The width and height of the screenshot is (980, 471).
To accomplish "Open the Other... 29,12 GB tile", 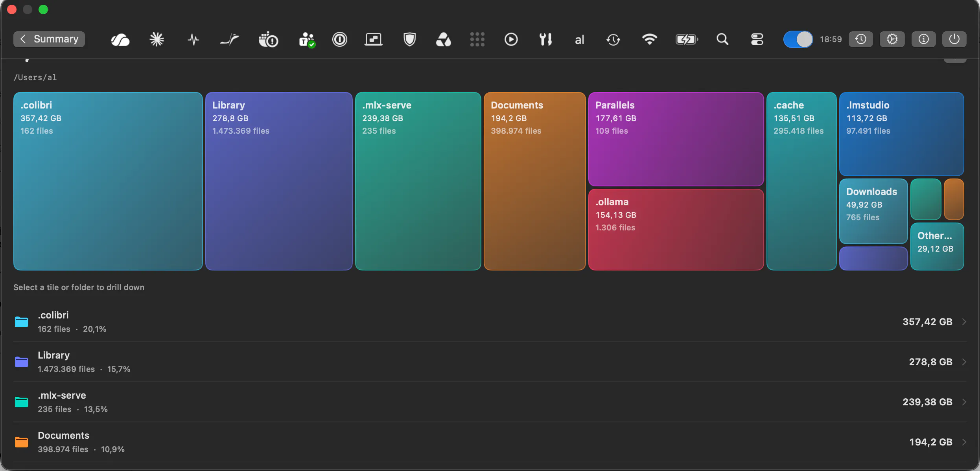I will (937, 247).
